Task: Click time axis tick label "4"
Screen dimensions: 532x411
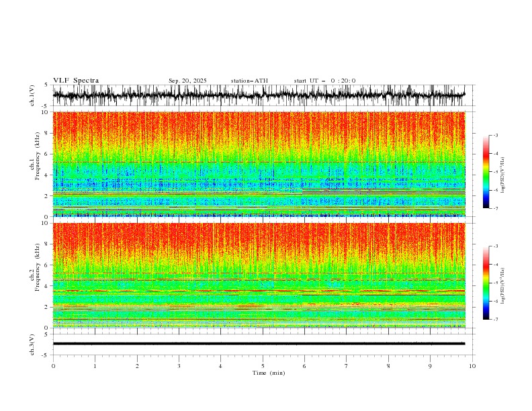Action: coord(220,366)
